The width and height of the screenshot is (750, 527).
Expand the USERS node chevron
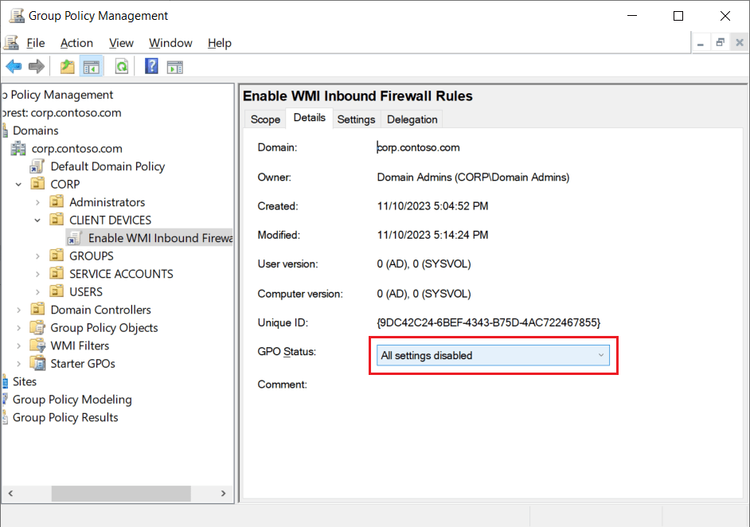point(37,292)
